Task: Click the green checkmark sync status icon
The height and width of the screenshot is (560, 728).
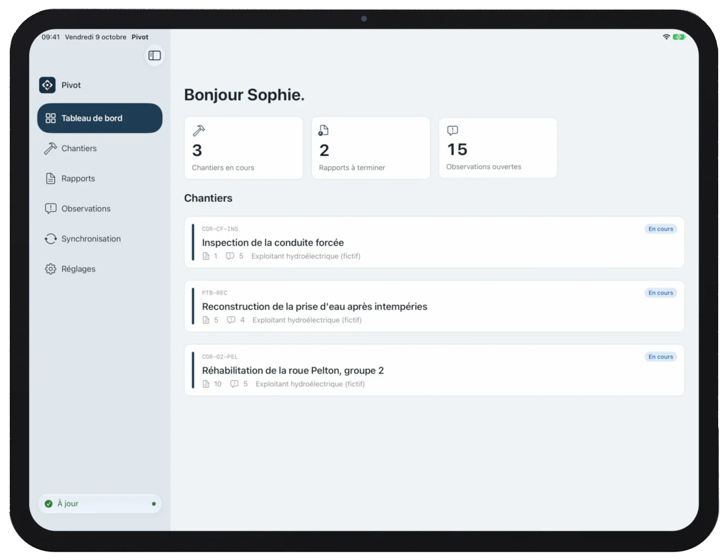Action: tap(48, 504)
